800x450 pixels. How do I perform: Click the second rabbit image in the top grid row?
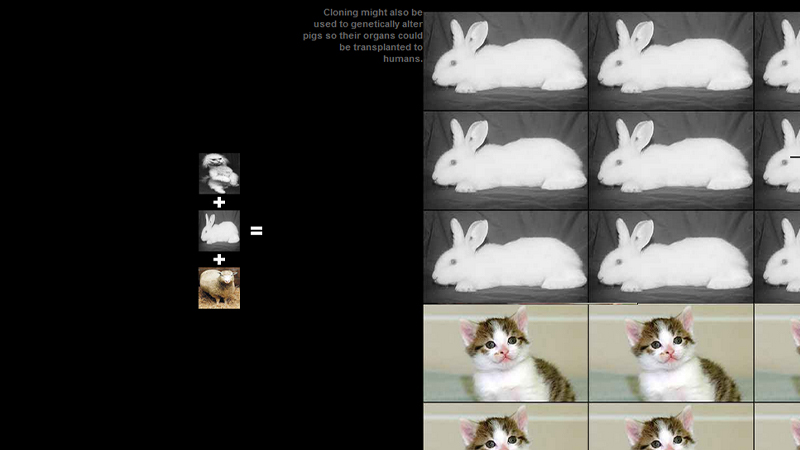[x=671, y=61]
